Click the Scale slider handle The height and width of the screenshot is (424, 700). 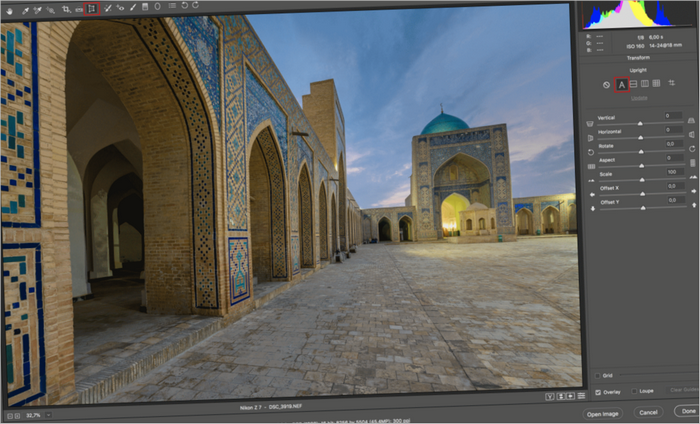(642, 180)
